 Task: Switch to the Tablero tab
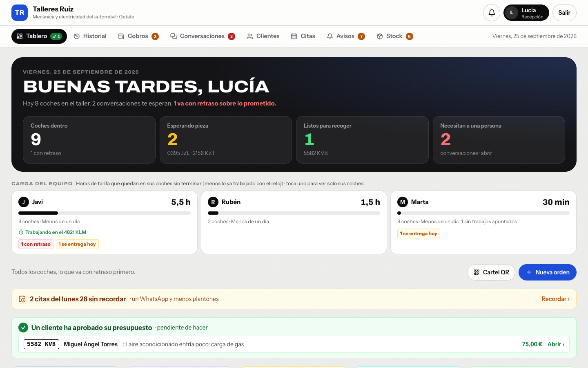point(39,36)
